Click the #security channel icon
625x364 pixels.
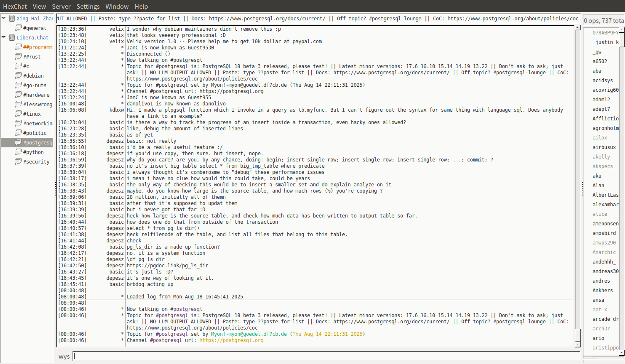(x=18, y=161)
